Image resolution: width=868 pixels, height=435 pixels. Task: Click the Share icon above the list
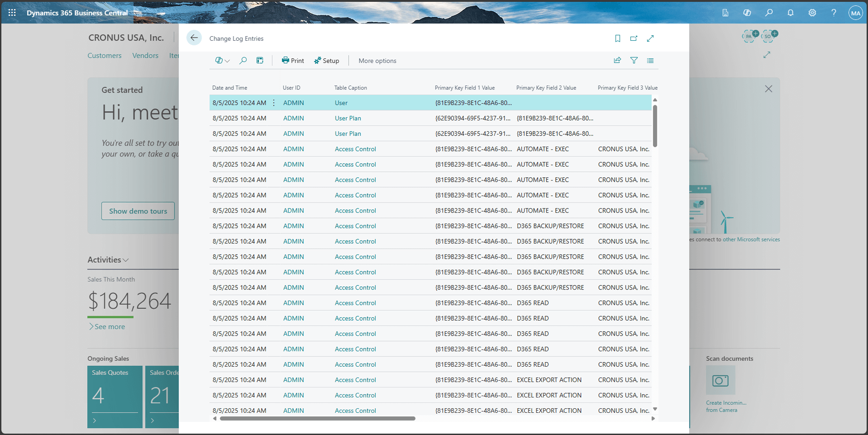tap(617, 60)
